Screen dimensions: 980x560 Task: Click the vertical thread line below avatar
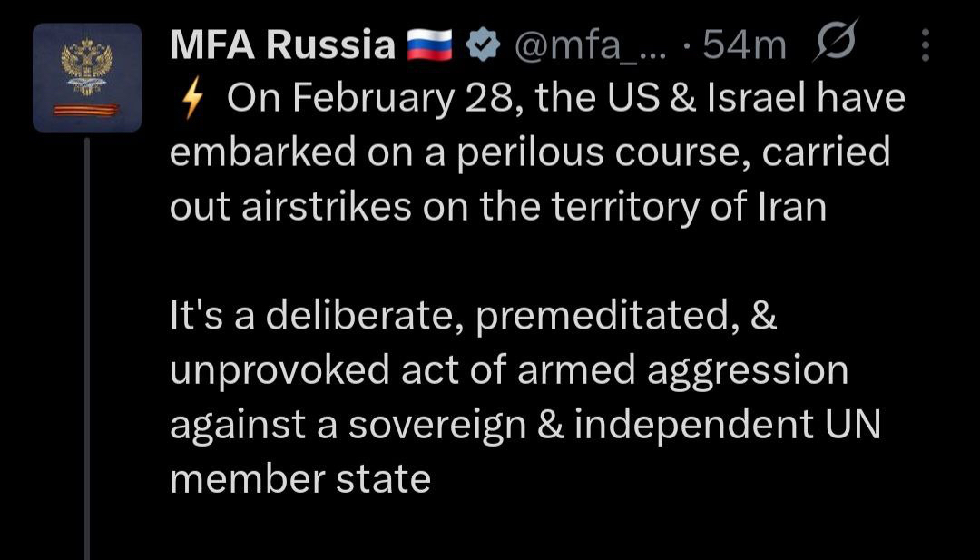(87, 345)
